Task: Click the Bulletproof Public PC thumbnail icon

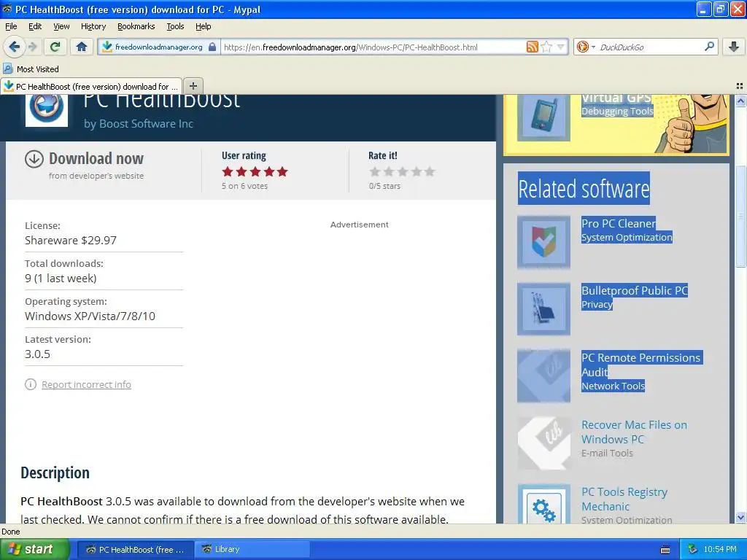Action: 543,309
